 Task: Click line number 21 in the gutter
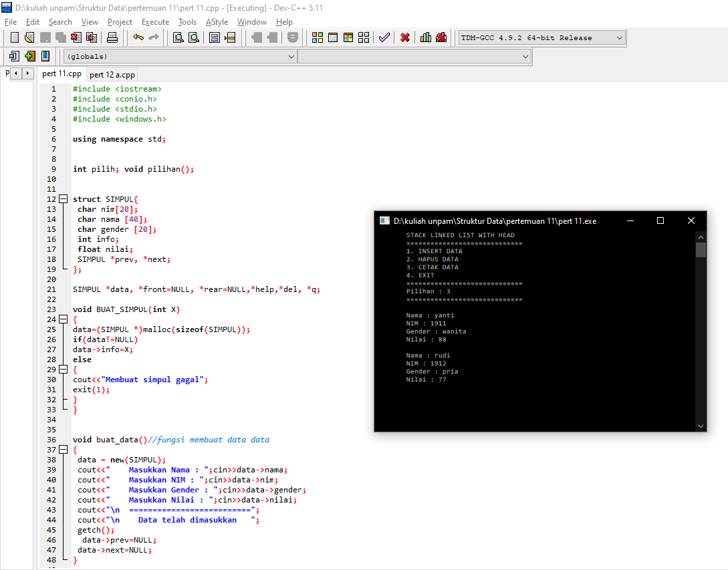pyautogui.click(x=51, y=289)
